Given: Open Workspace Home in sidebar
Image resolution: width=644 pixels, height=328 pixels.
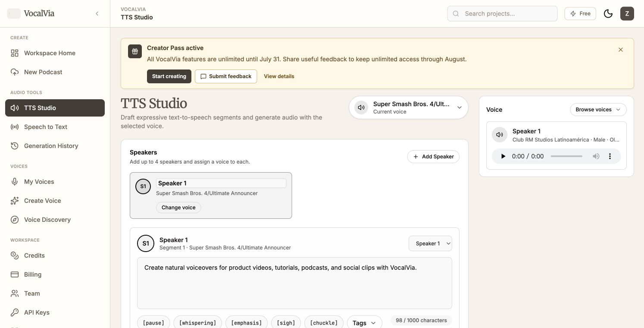Looking at the screenshot, I should coord(55,53).
